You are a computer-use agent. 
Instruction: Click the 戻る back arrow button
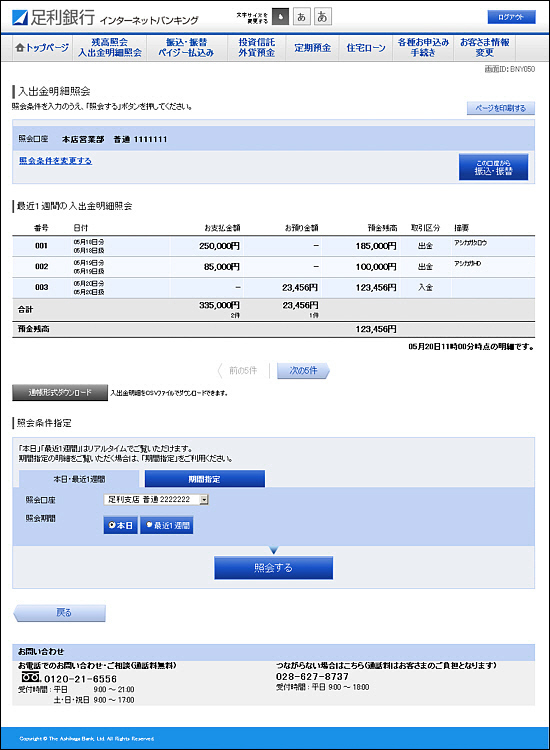60,613
